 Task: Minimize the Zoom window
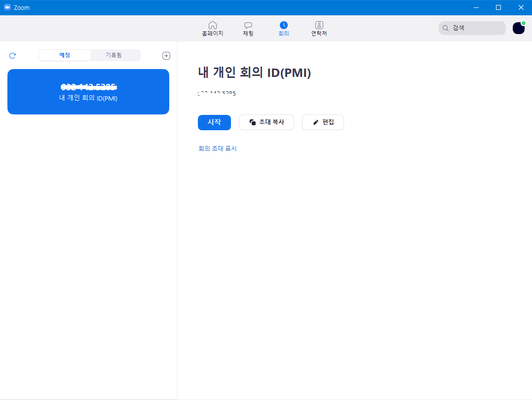(x=476, y=7)
